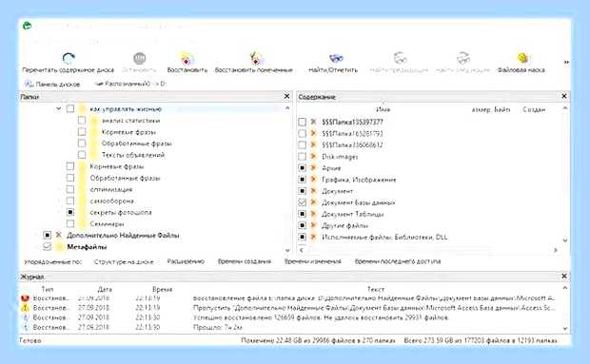Click the Текст column header in Журнал

(376, 289)
